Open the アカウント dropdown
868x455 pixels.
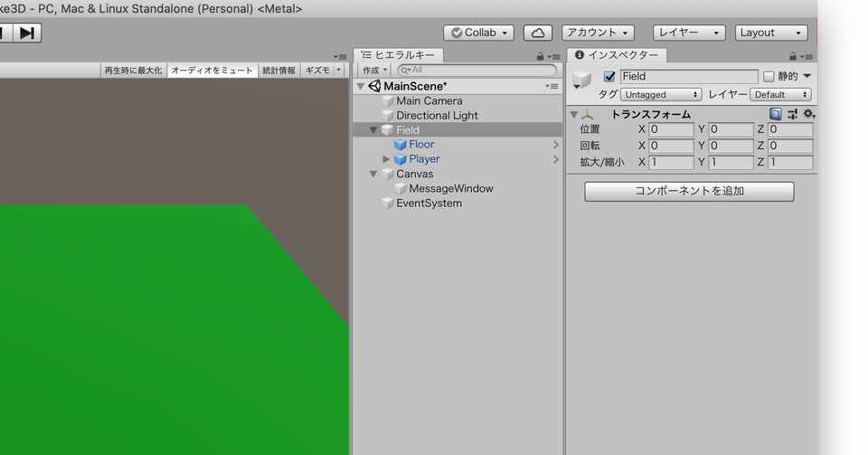tap(598, 33)
